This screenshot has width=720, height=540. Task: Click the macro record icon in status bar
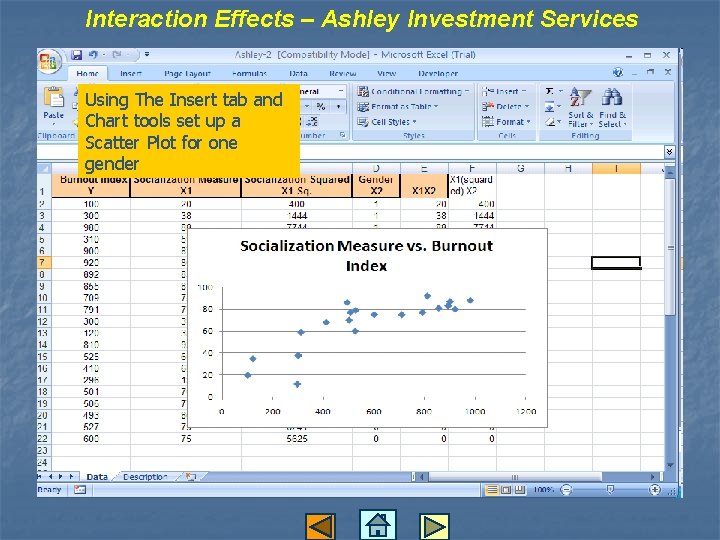(80, 490)
